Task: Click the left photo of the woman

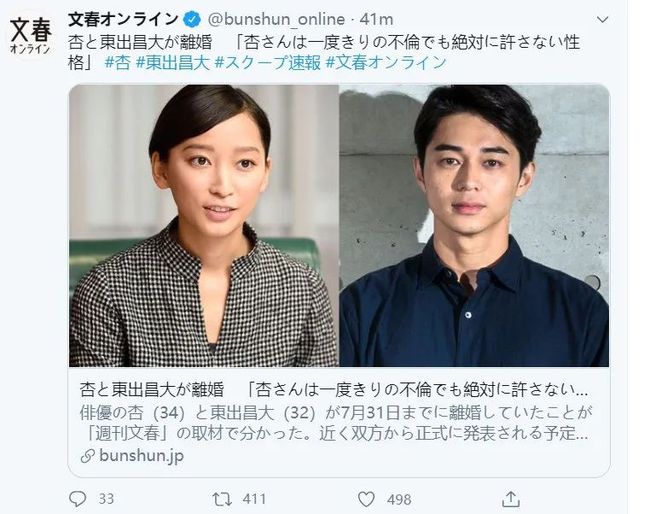Action: 204,225
